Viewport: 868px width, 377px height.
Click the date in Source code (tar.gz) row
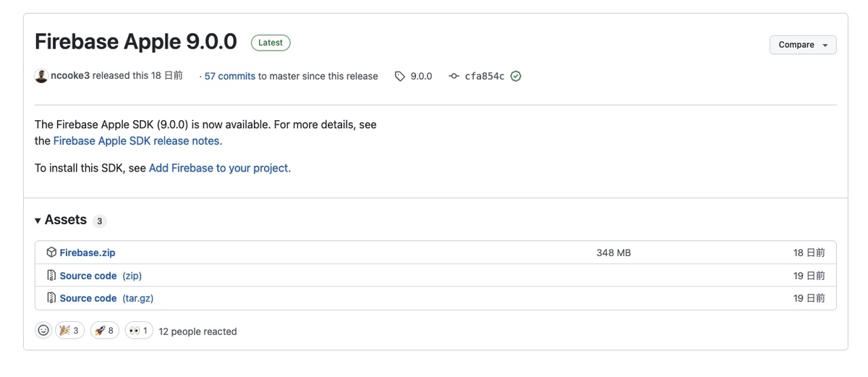click(809, 298)
